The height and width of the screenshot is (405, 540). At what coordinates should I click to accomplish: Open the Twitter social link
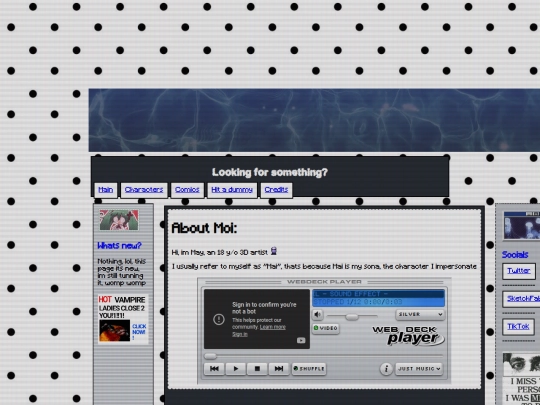point(519,271)
